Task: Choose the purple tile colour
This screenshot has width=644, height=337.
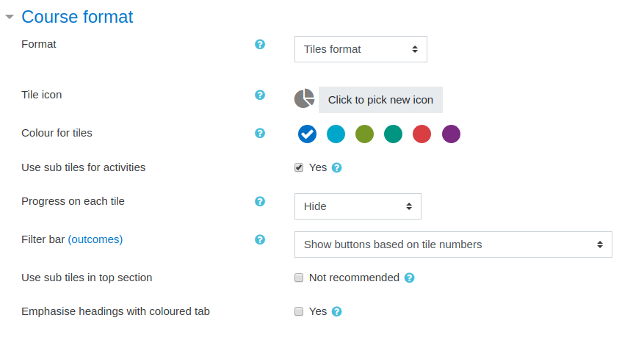Action: coord(451,134)
